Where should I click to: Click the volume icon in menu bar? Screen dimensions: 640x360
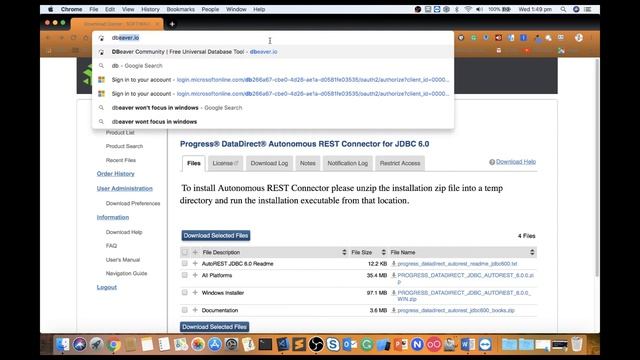coord(479,9)
